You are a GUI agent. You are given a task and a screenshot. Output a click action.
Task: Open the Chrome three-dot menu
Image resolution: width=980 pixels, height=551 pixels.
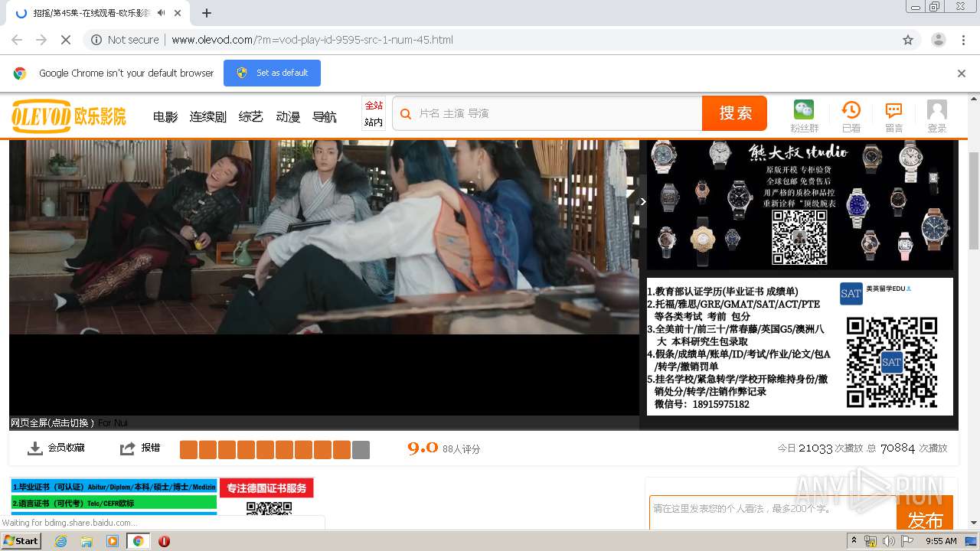pyautogui.click(x=963, y=40)
